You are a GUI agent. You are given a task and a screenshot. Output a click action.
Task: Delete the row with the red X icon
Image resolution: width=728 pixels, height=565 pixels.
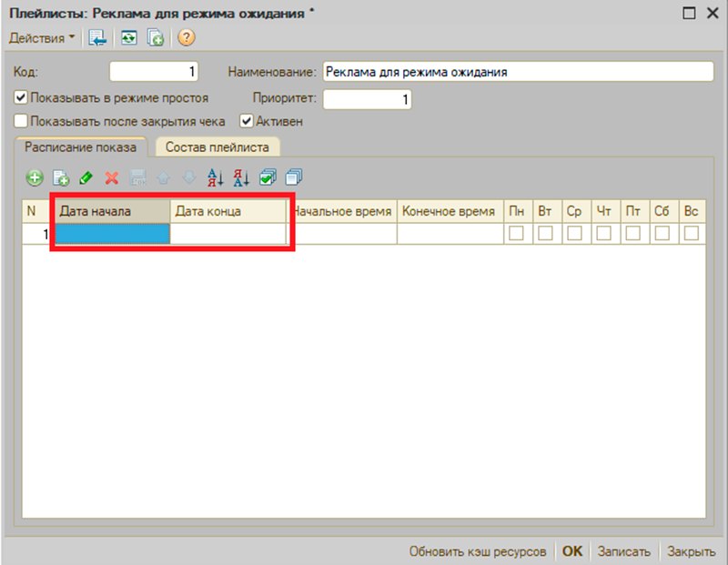(111, 177)
